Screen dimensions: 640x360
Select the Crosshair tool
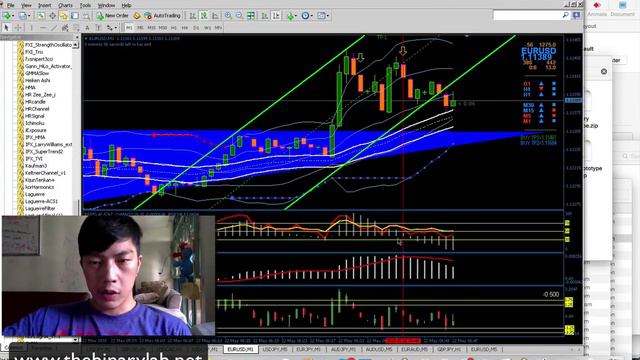click(18, 27)
